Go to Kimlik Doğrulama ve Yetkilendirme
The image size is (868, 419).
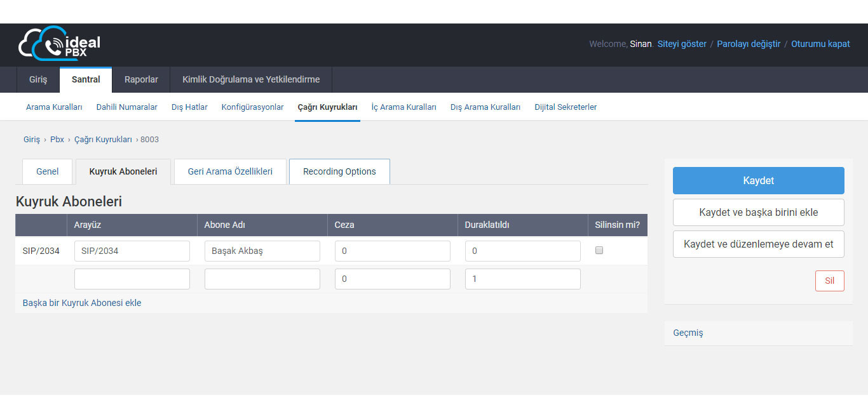click(251, 80)
